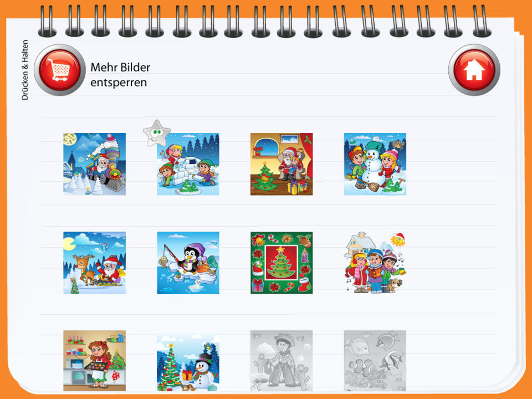Open the kids building igloo picture

188,164
